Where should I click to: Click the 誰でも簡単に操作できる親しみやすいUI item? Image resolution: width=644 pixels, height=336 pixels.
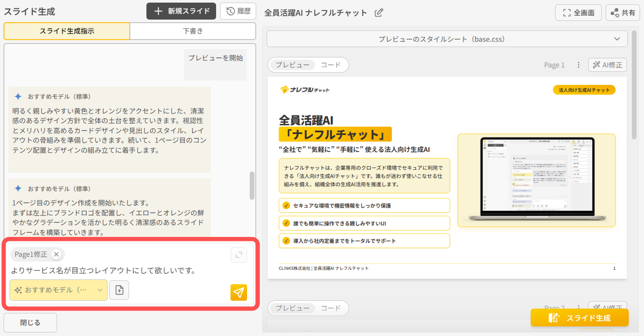(364, 223)
